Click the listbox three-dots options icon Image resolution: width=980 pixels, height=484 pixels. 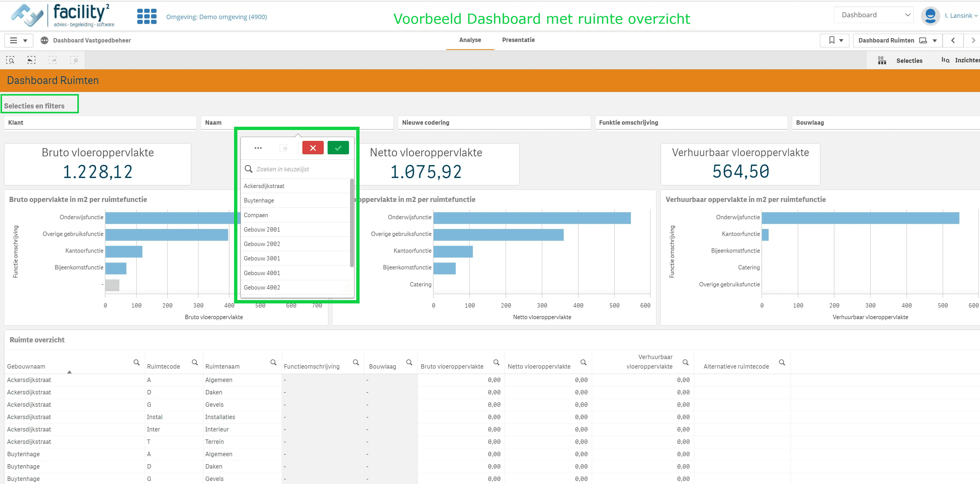258,148
